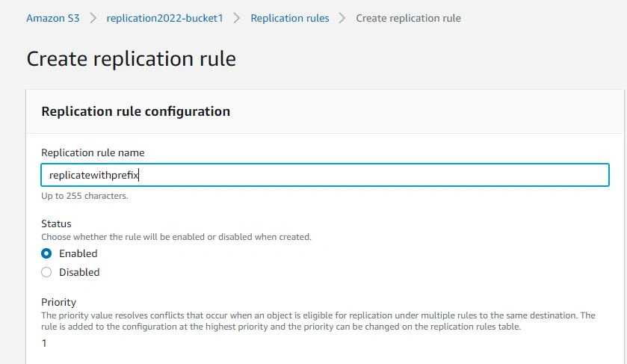Click the priority value description paragraph
627x364 pixels.
pos(318,321)
